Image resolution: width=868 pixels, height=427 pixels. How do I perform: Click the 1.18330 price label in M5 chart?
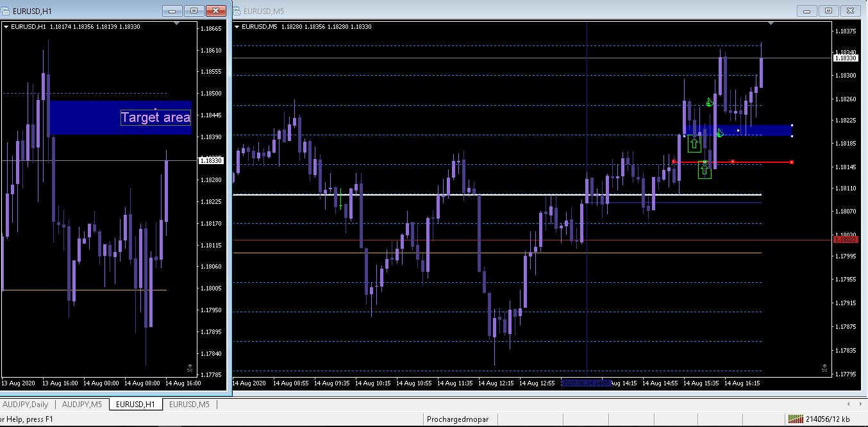[846, 58]
